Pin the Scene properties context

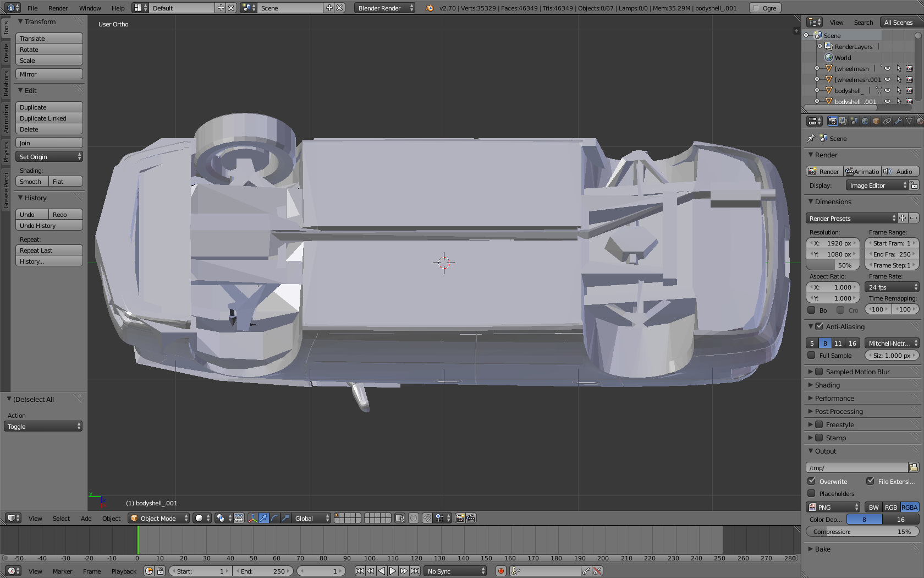[811, 138]
